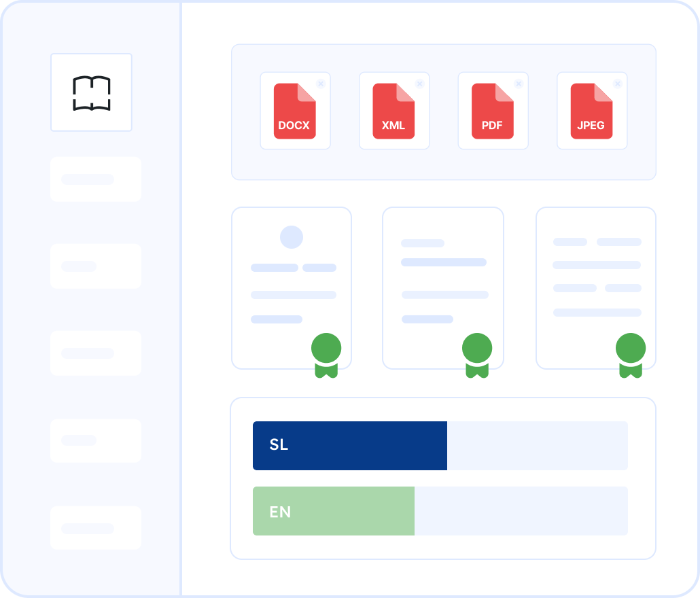This screenshot has height=598, width=700.
Task: Remove the DOCX file with its x button
Action: pyautogui.click(x=321, y=84)
